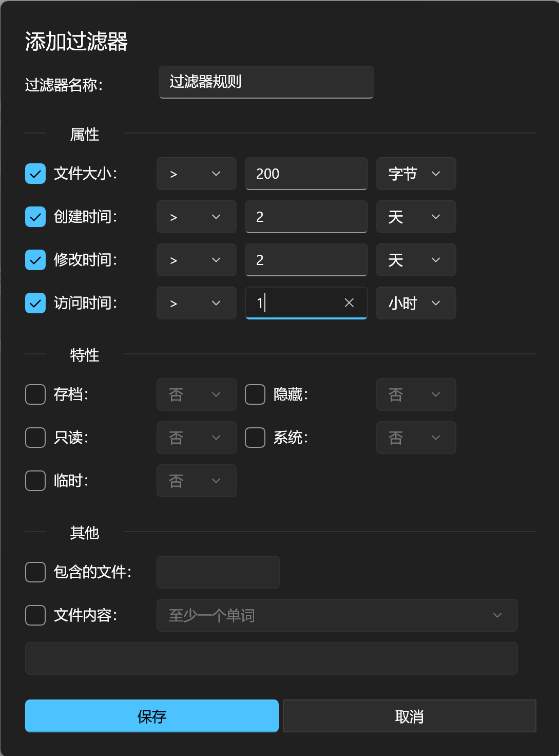Viewport: 559px width, 756px height.
Task: Uncheck the 创建时间 checkbox
Action: (35, 217)
